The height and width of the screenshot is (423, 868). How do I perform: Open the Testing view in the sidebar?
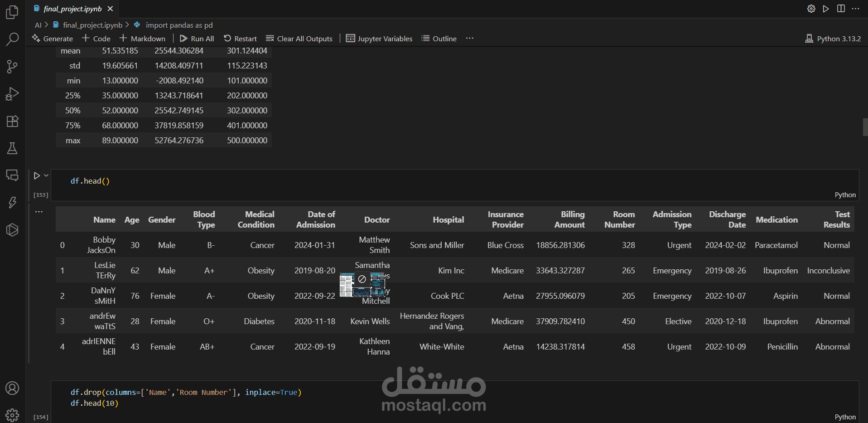[x=12, y=148]
